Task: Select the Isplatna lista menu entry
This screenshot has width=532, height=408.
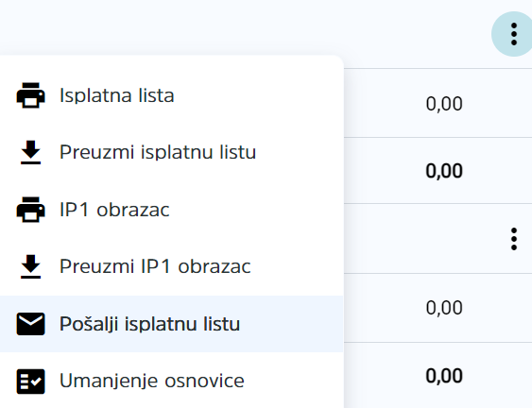Action: [172, 95]
